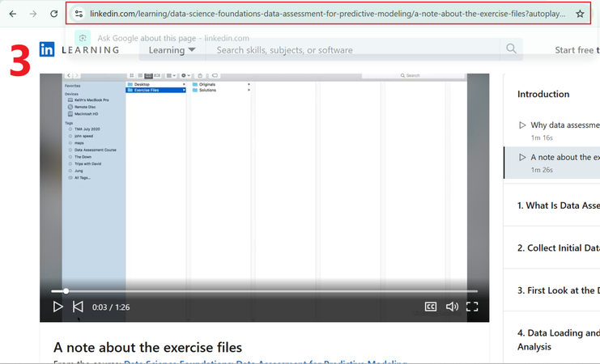Click the search magnifier icon
Screen dimensions: 600x364
511,49
